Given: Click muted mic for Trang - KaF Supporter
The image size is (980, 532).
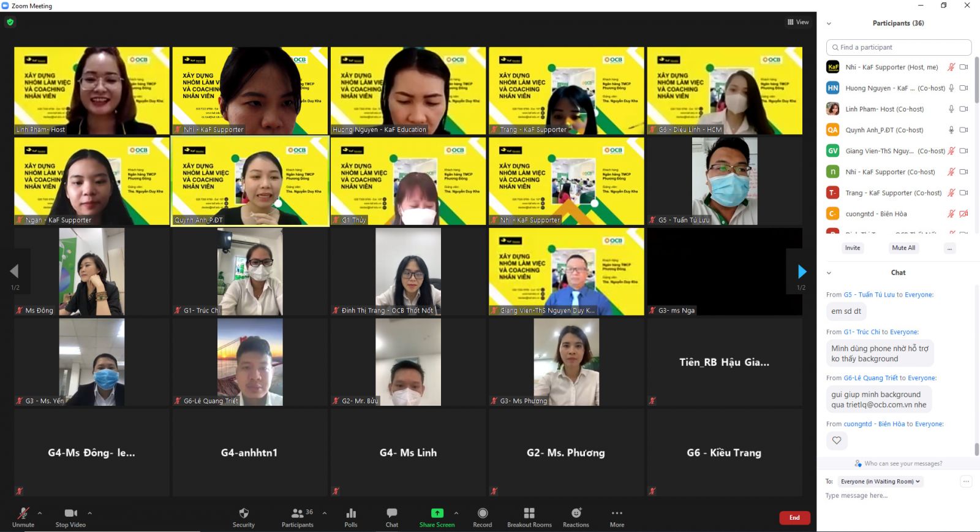Looking at the screenshot, I should [x=951, y=192].
